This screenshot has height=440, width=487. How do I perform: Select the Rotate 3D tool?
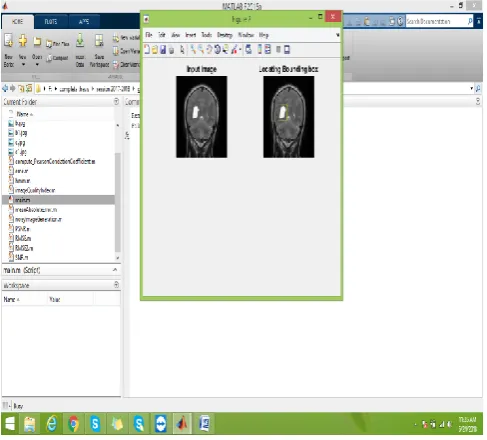click(x=217, y=50)
